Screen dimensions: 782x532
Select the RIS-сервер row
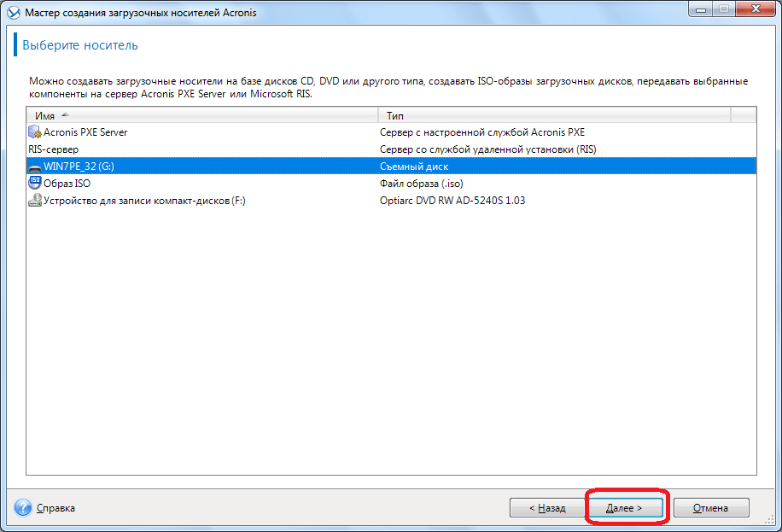tap(392, 149)
